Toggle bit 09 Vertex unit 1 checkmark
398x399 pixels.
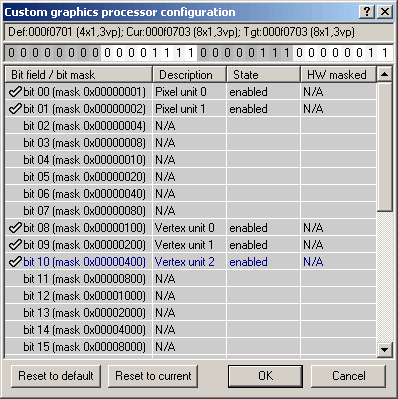point(15,245)
